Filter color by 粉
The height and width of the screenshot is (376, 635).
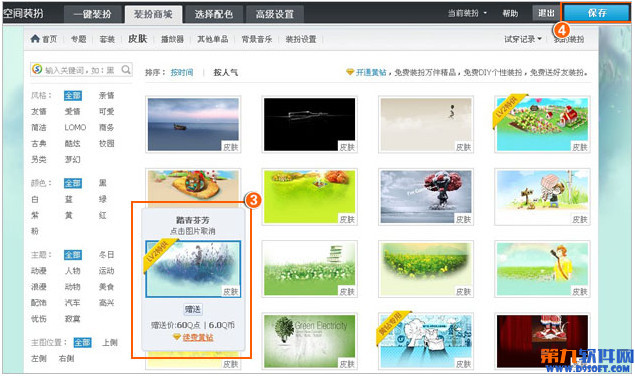[x=35, y=231]
